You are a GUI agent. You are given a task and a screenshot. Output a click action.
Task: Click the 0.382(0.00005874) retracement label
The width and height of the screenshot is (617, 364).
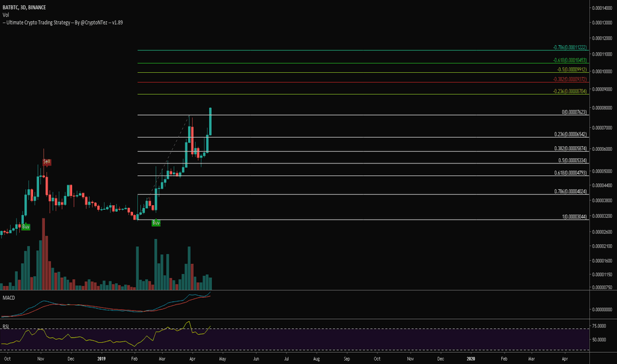coord(571,148)
